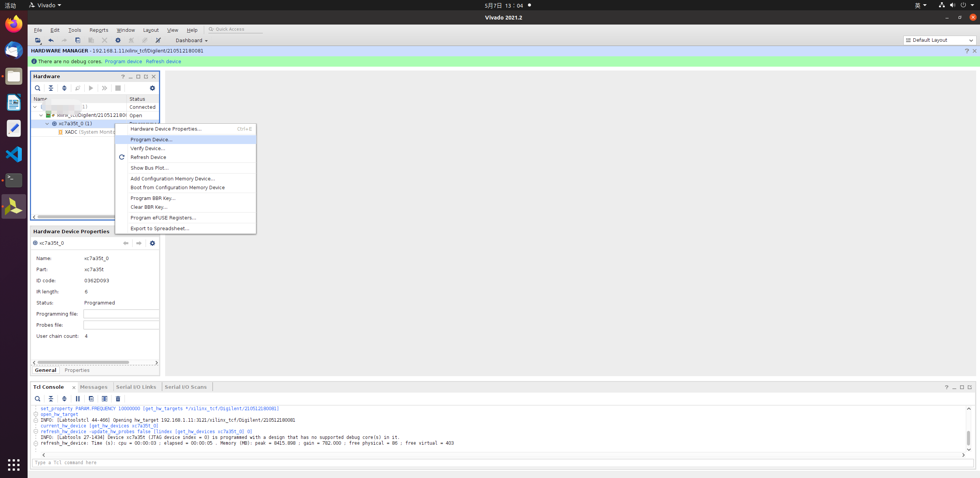The height and width of the screenshot is (478, 980).
Task: Collapse the xilinx_tcf/Digilent target node
Action: pos(41,115)
